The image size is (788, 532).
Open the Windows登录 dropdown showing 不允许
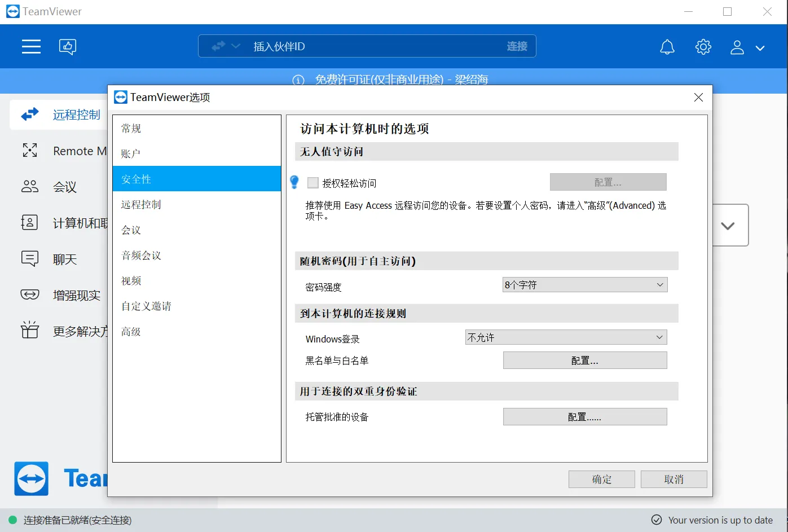point(566,337)
